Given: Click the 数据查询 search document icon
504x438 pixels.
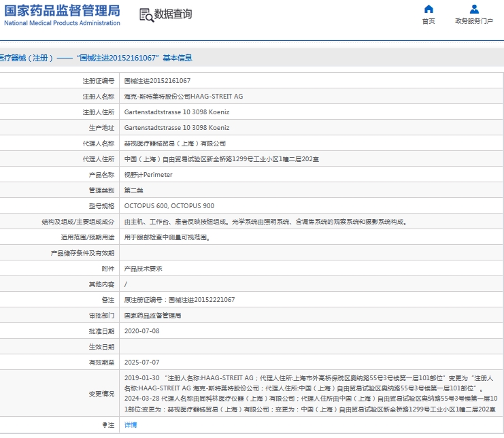Looking at the screenshot, I should [x=146, y=15].
